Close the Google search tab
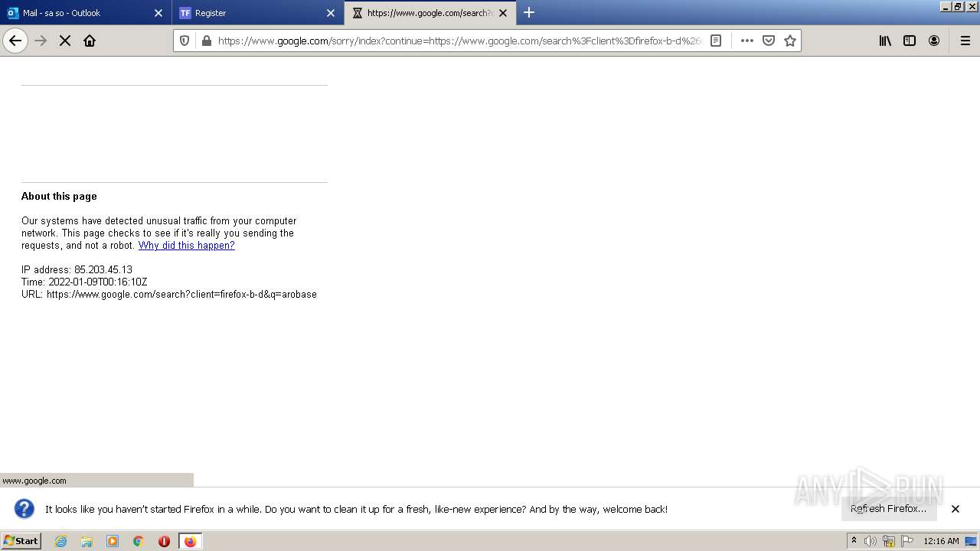Screen dimensions: 980x551 tap(503, 13)
